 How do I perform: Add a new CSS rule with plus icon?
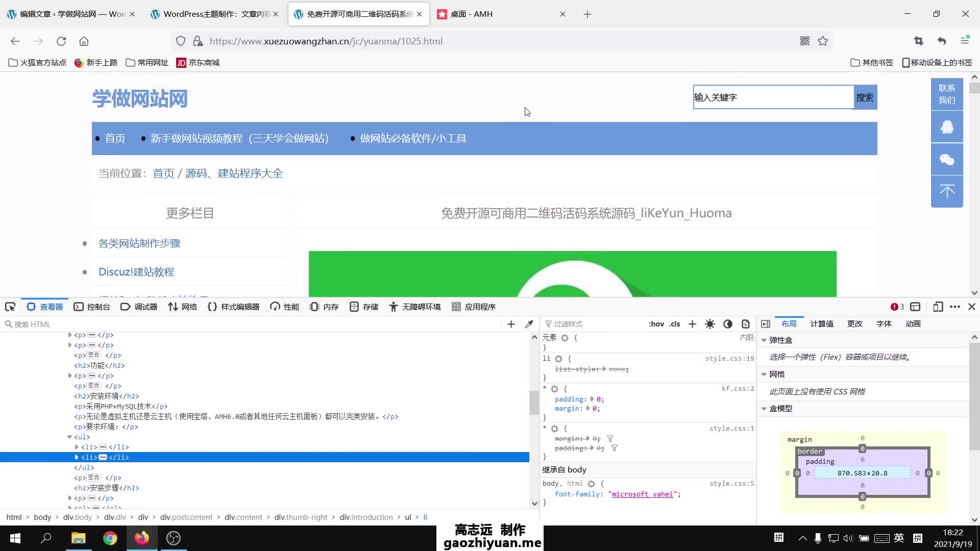[x=692, y=323]
